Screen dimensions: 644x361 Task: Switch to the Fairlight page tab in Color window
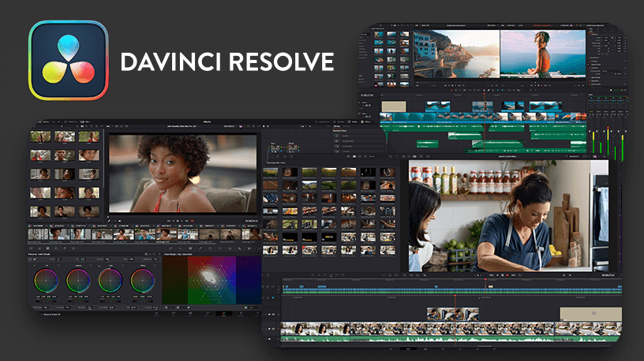click(x=241, y=314)
